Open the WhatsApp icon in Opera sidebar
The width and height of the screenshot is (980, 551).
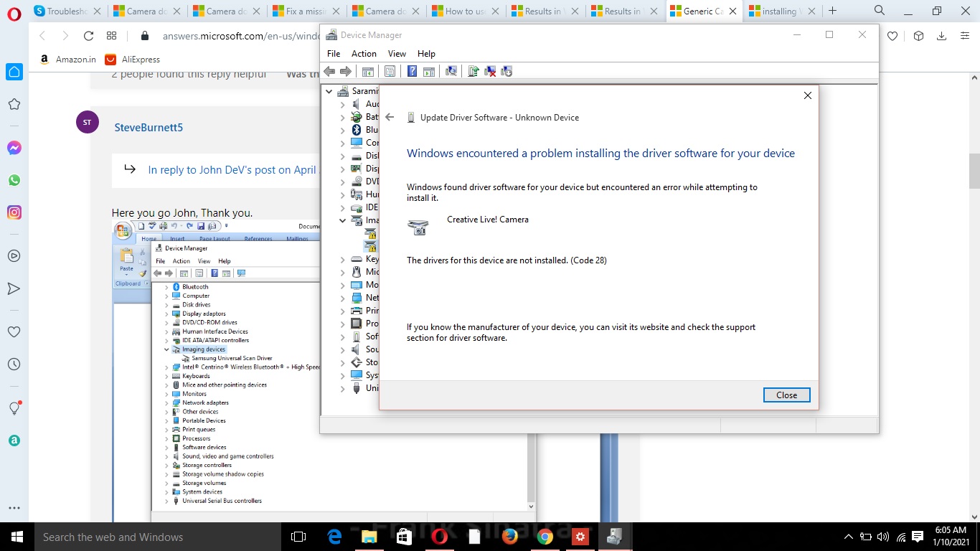(x=14, y=180)
